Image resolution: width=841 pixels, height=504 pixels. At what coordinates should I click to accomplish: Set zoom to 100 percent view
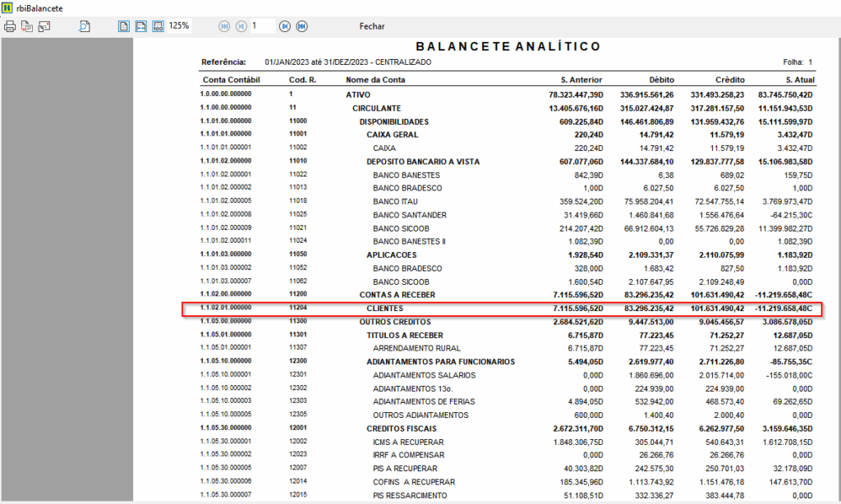pos(157,26)
